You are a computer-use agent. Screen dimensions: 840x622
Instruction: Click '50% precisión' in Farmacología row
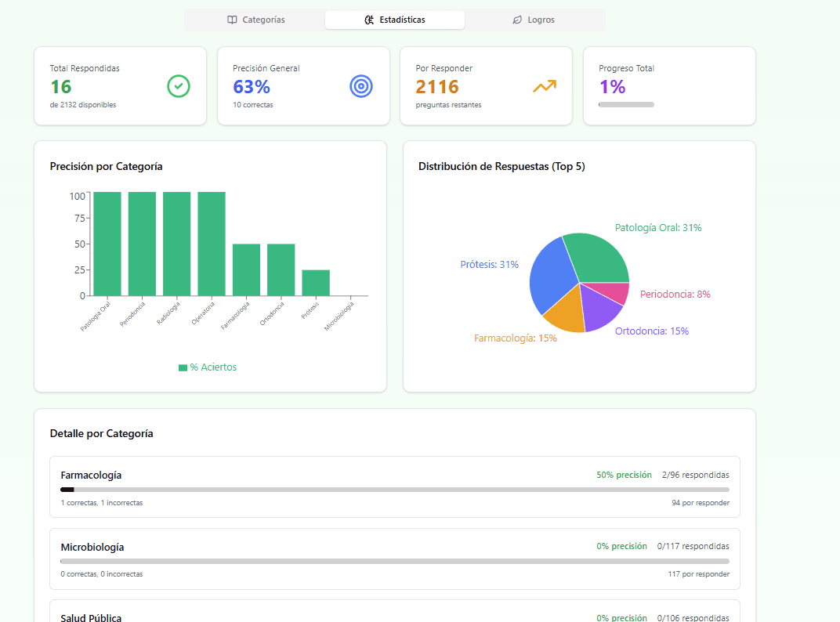[x=624, y=476]
